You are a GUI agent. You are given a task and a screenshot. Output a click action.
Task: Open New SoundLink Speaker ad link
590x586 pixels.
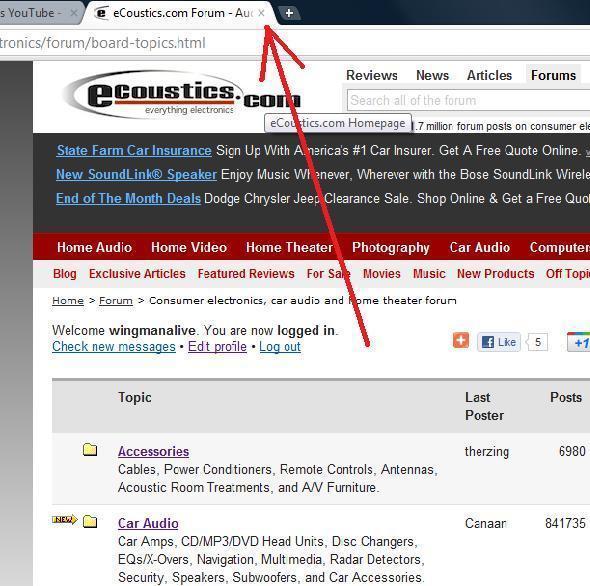136,174
